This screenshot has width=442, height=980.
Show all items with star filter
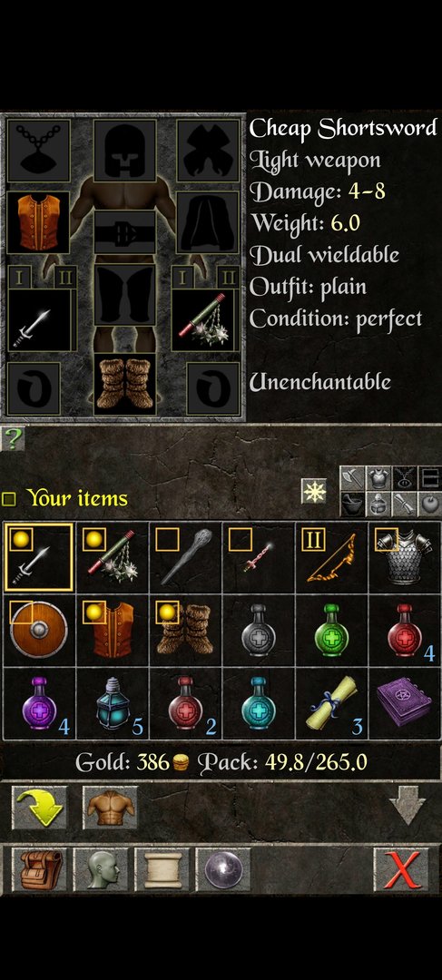tap(314, 491)
